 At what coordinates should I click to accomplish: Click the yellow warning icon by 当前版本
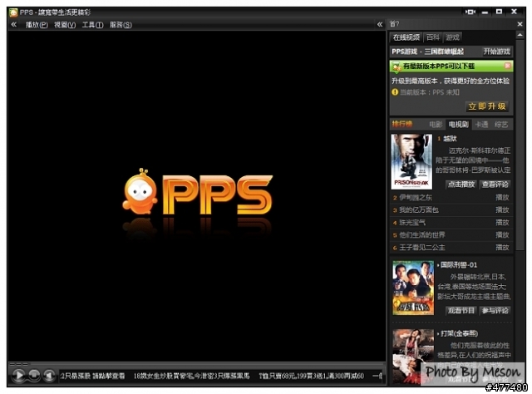(x=395, y=92)
